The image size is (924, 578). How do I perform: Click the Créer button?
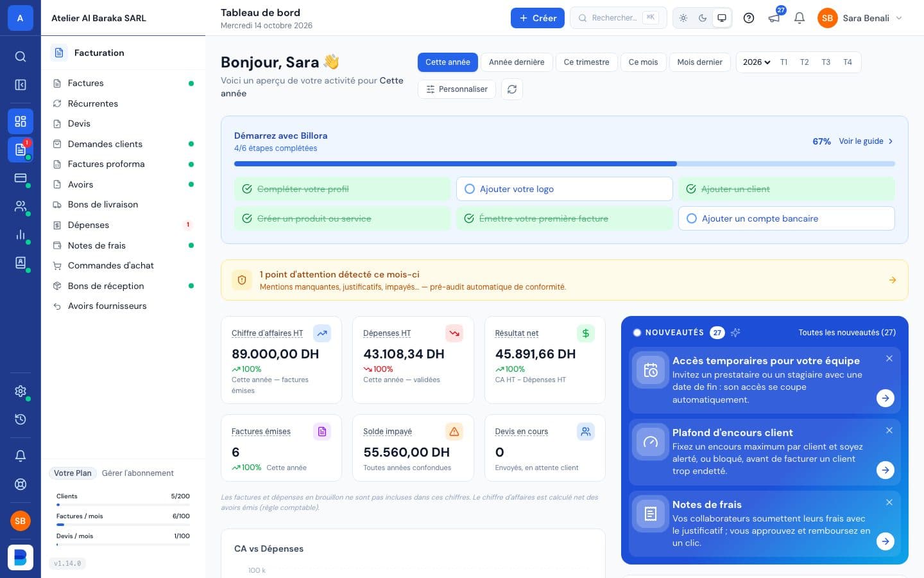[538, 18]
